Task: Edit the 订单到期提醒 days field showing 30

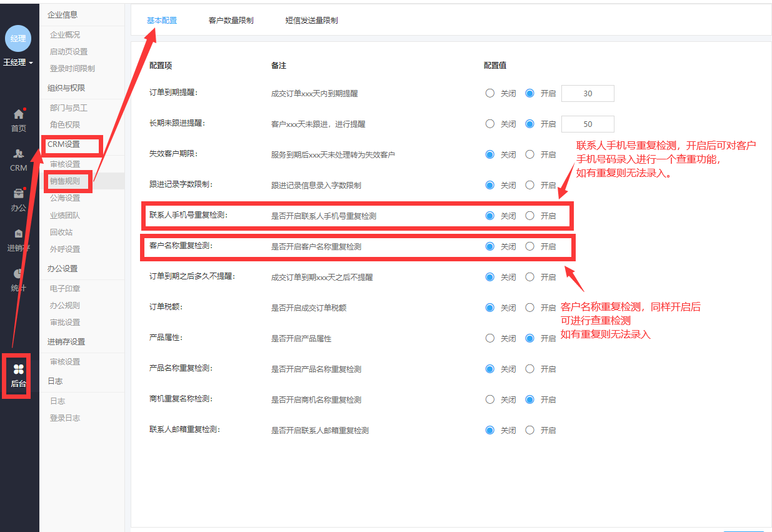Action: point(588,94)
